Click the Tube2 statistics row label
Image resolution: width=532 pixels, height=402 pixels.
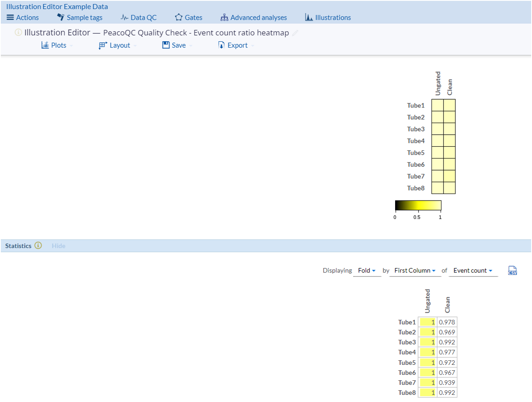[407, 332]
